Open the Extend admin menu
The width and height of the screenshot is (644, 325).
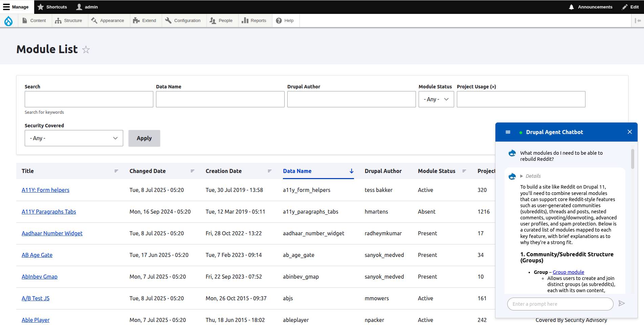pyautogui.click(x=145, y=21)
